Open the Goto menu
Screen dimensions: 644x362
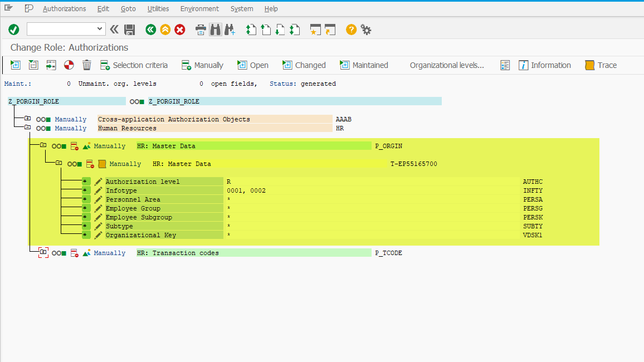[x=128, y=8]
